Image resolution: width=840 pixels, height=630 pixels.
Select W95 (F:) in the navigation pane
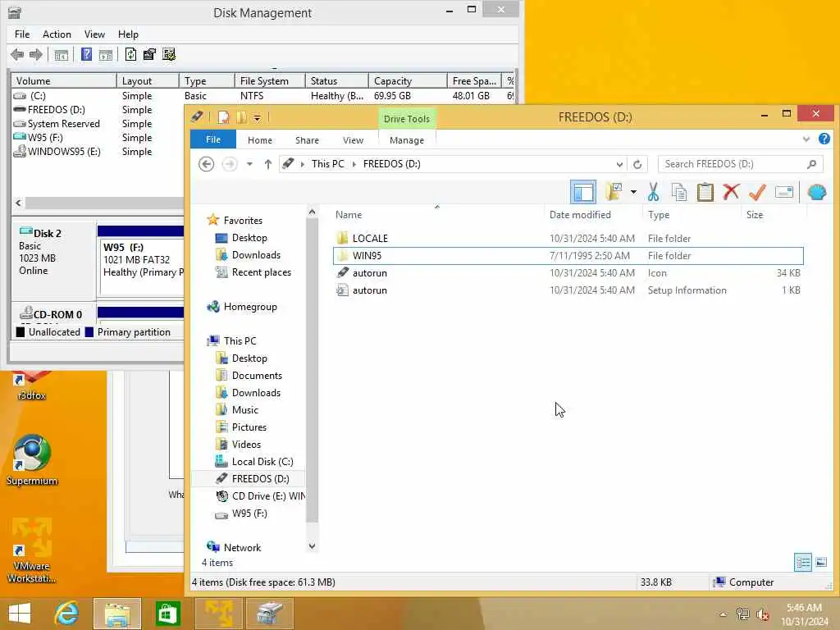tap(241, 514)
